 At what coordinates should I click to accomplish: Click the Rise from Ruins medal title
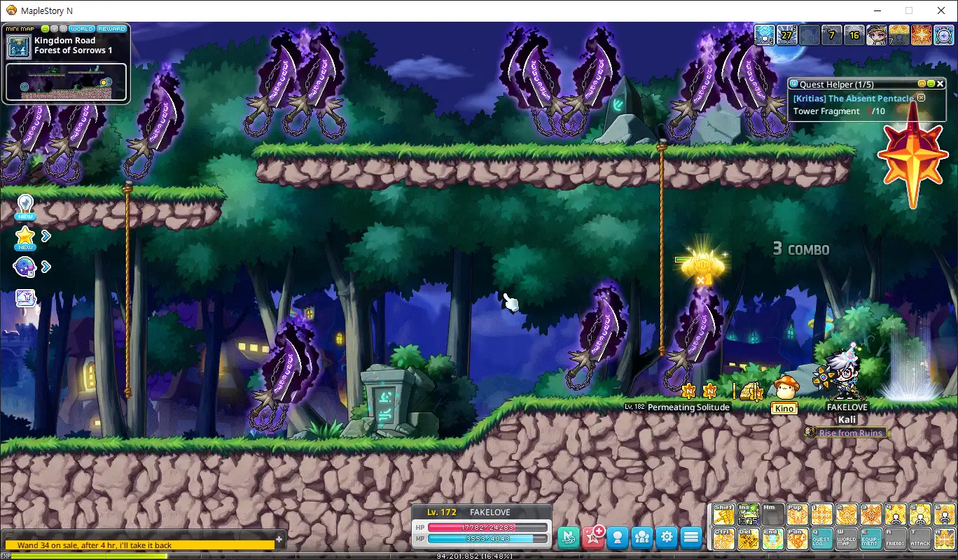coord(847,433)
